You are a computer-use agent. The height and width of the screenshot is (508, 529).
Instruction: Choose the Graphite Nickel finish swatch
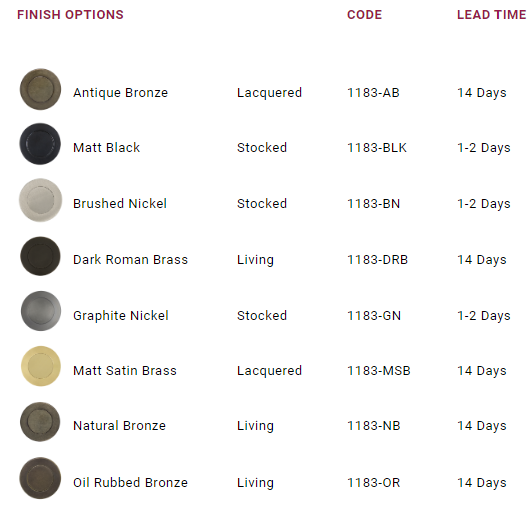(41, 311)
